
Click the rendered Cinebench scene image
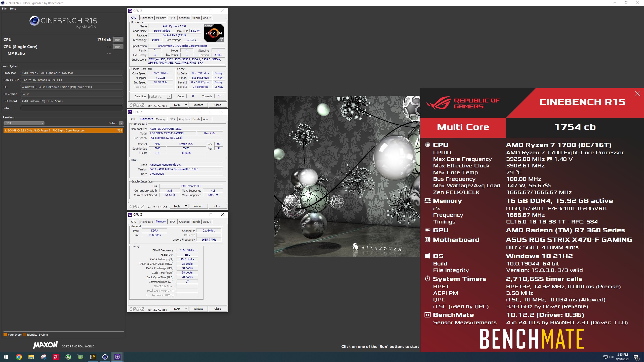(x=347, y=176)
